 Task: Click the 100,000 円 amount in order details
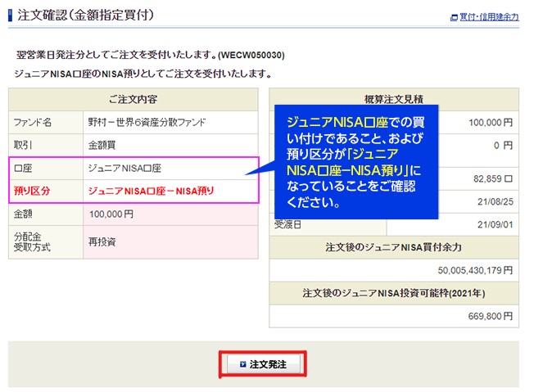click(111, 214)
